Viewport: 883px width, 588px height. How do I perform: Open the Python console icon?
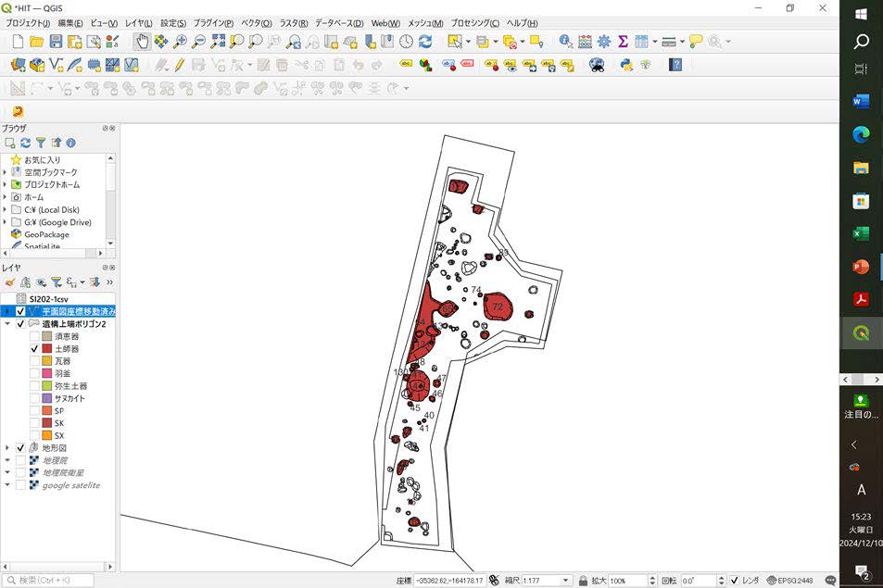coord(626,65)
